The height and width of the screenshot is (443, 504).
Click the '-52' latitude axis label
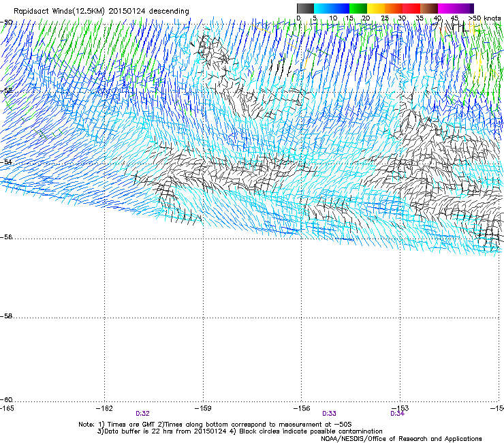click(x=6, y=91)
